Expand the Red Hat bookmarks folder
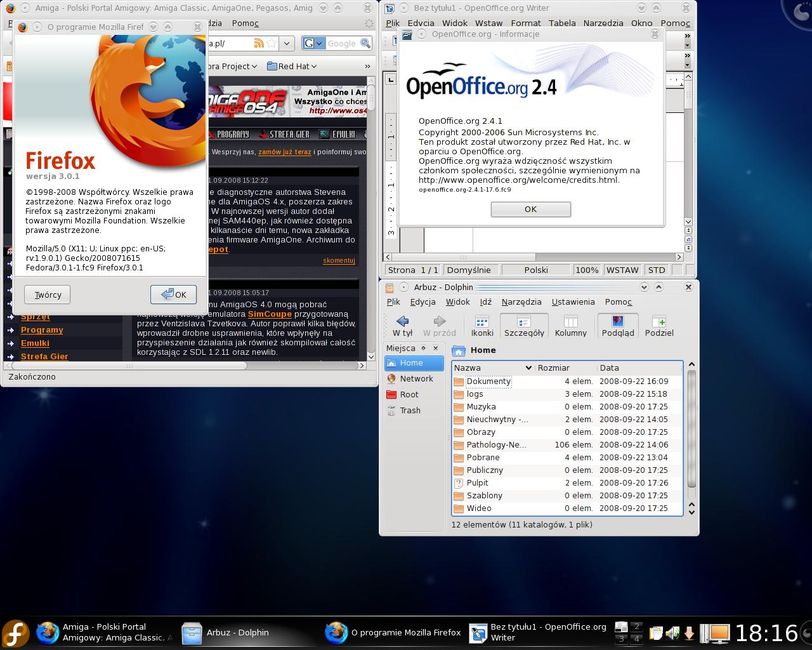This screenshot has height=650, width=812. pyautogui.click(x=292, y=66)
